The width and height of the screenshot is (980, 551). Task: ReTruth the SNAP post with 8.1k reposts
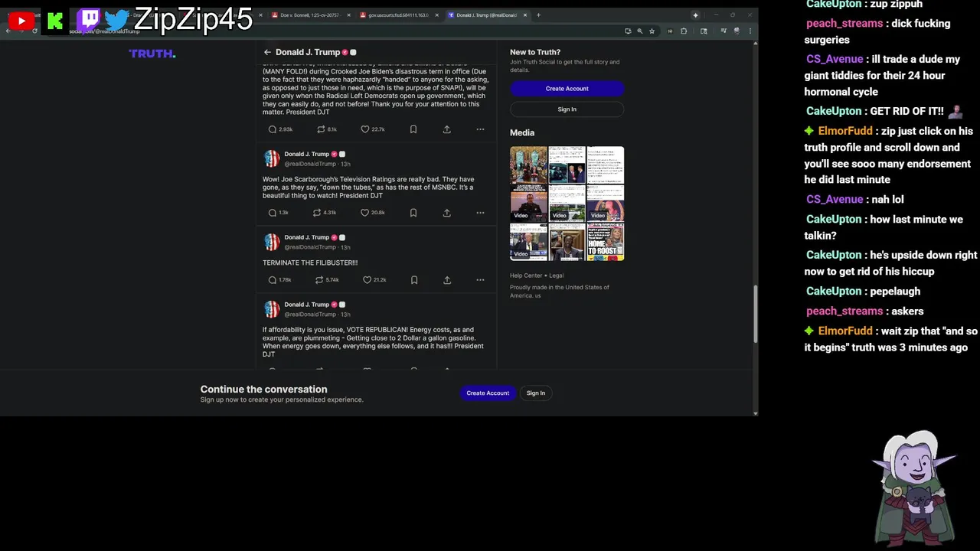[327, 129]
